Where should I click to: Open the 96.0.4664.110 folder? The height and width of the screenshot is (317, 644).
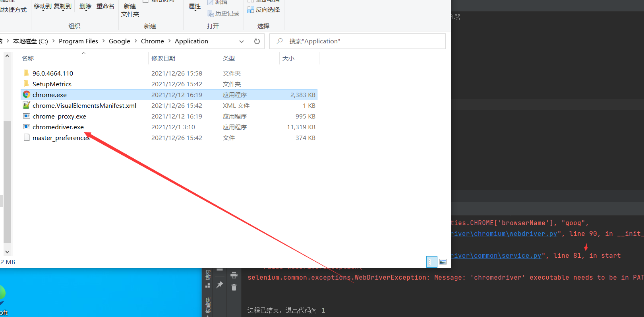(x=52, y=74)
